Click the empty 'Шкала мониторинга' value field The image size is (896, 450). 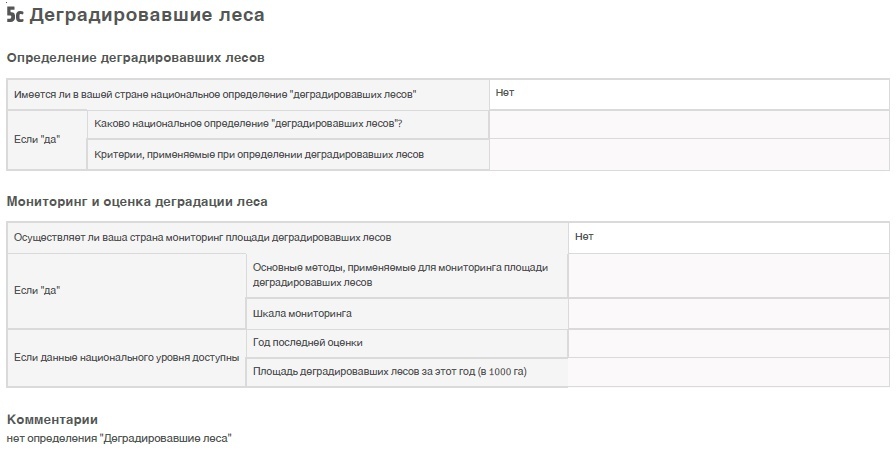[x=729, y=314]
